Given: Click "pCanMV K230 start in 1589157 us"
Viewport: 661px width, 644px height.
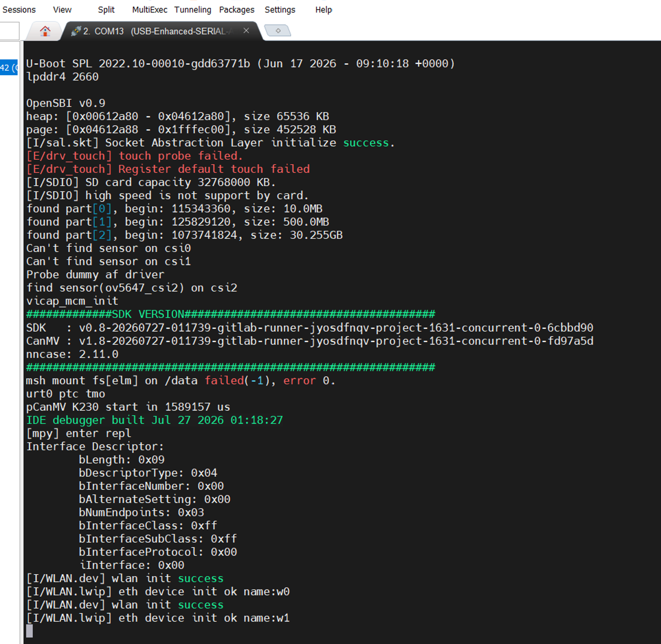Looking at the screenshot, I should pyautogui.click(x=128, y=407).
